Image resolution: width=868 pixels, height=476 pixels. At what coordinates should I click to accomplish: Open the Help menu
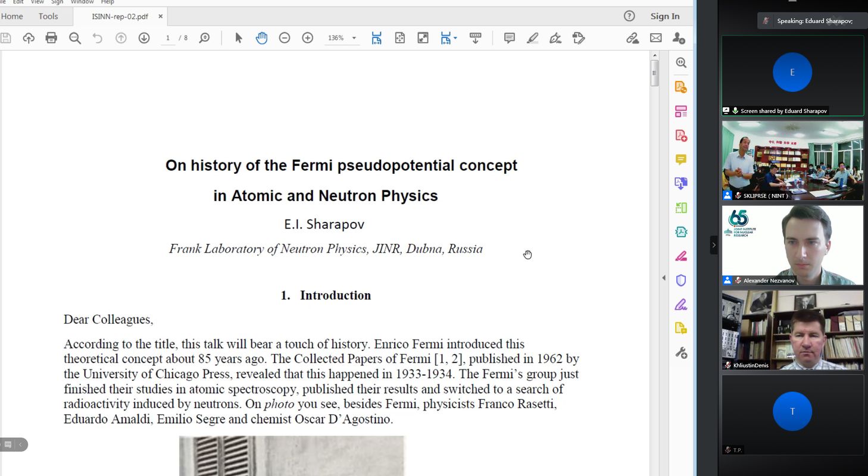tap(107, 2)
